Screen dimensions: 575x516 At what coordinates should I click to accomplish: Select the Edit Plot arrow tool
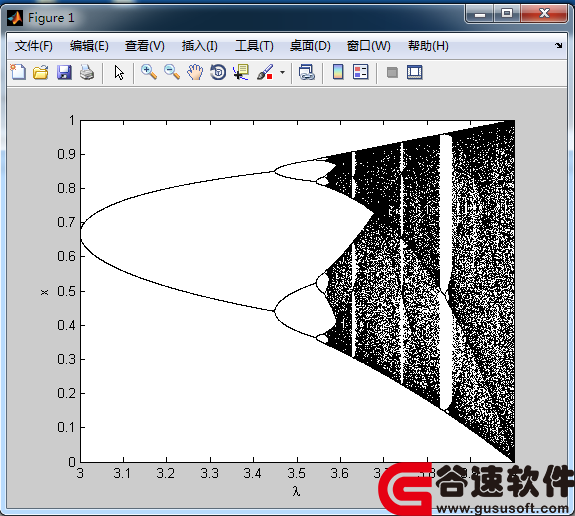[x=119, y=73]
